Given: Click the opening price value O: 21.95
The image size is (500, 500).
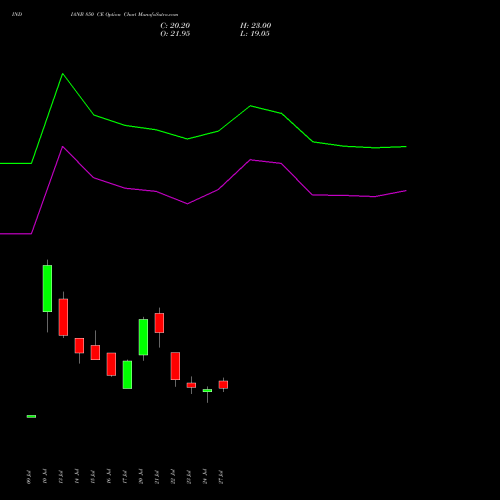Looking at the screenshot, I should point(175,34).
